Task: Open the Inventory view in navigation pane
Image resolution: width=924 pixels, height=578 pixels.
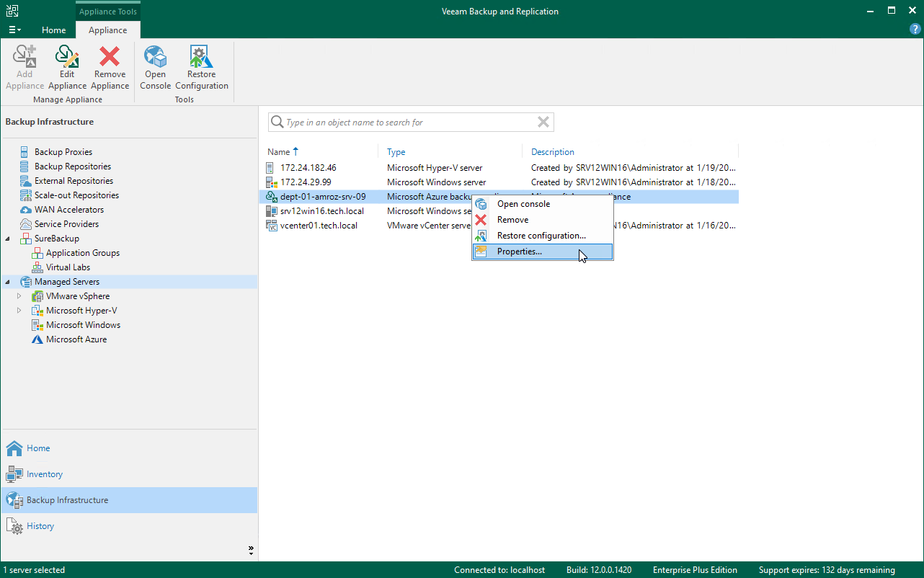Action: point(129,474)
